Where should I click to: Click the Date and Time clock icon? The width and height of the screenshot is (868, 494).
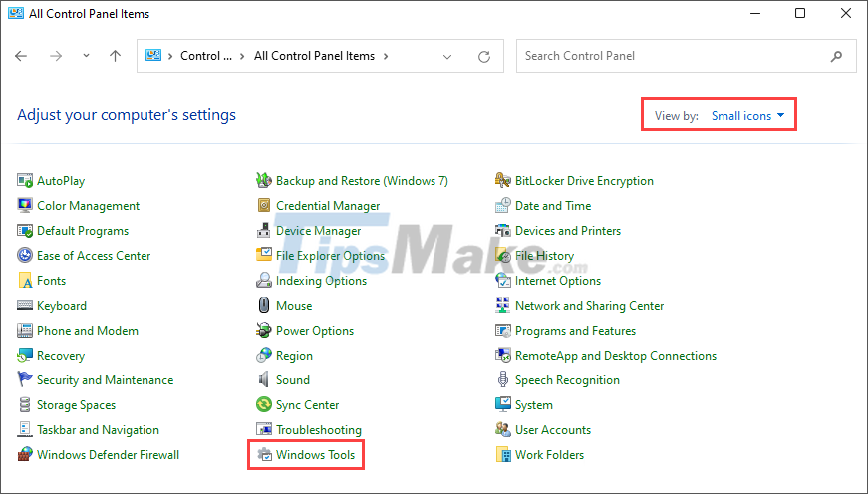(503, 206)
